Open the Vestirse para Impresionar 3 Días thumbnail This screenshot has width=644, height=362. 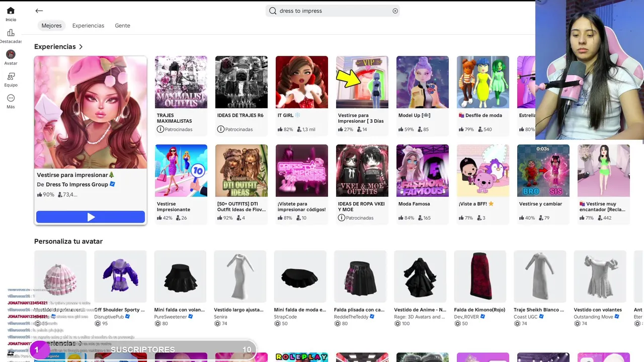(x=362, y=82)
